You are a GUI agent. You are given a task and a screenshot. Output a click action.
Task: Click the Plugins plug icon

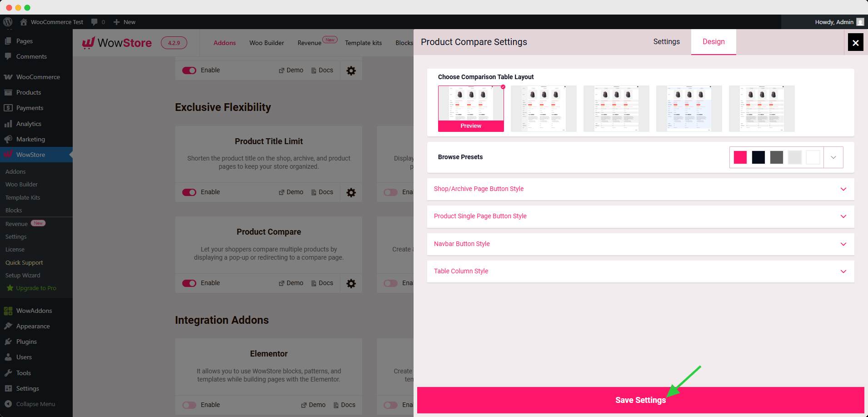(x=8, y=342)
